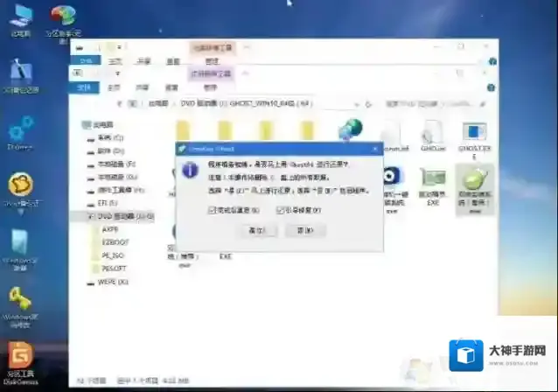558x392 pixels.
Task: Click Yes (是) in the OneKey Ghost dialog
Action: point(255,230)
